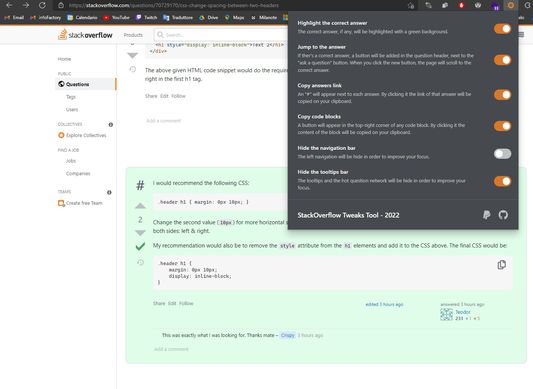The height and width of the screenshot is (389, 533).
Task: Toggle Jump to the answer switch
Action: click(502, 60)
